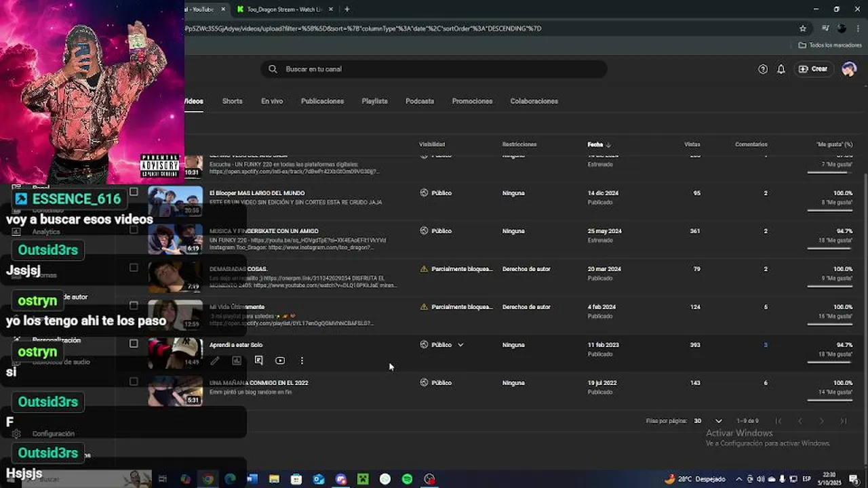The height and width of the screenshot is (488, 868).
Task: Click the globe icon on UNA MAÑANA CONMIGO row
Action: [424, 383]
